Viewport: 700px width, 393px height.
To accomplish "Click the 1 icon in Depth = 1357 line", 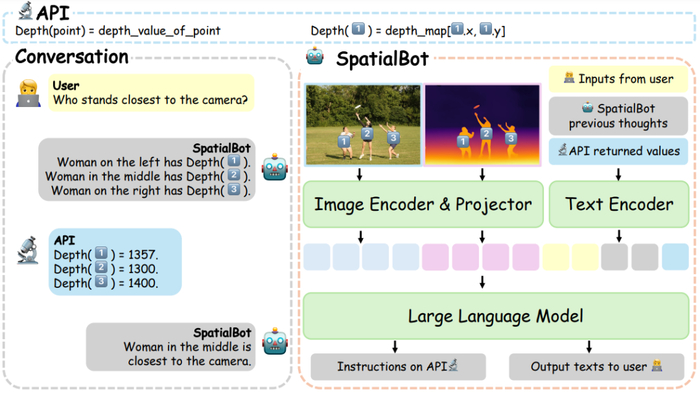I will (101, 253).
